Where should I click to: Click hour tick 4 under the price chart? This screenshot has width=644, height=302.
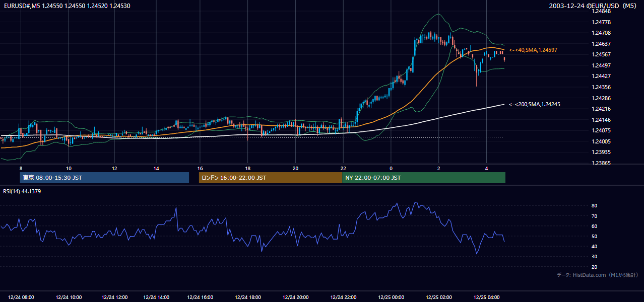[x=486, y=168]
